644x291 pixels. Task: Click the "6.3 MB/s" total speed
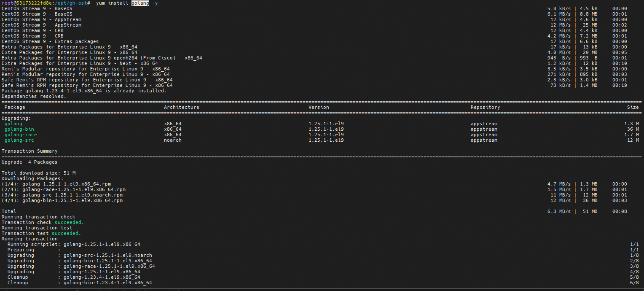(x=559, y=211)
